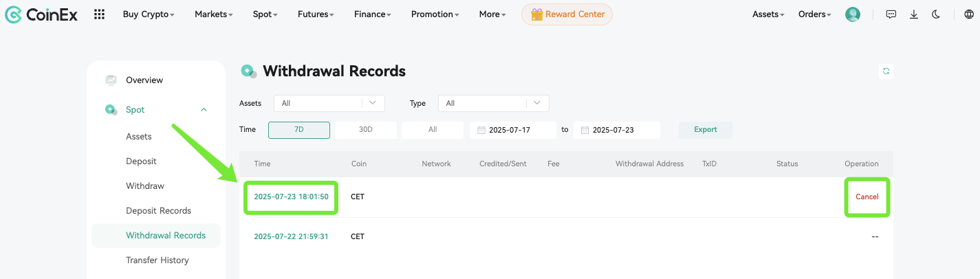This screenshot has width=980, height=279.
Task: Select the 30D time filter
Action: coord(366,130)
